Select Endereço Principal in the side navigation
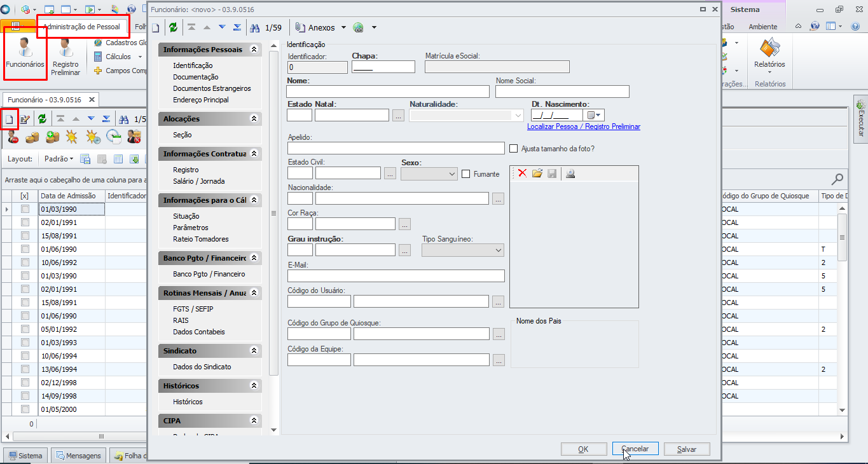Image resolution: width=868 pixels, height=464 pixels. point(201,100)
